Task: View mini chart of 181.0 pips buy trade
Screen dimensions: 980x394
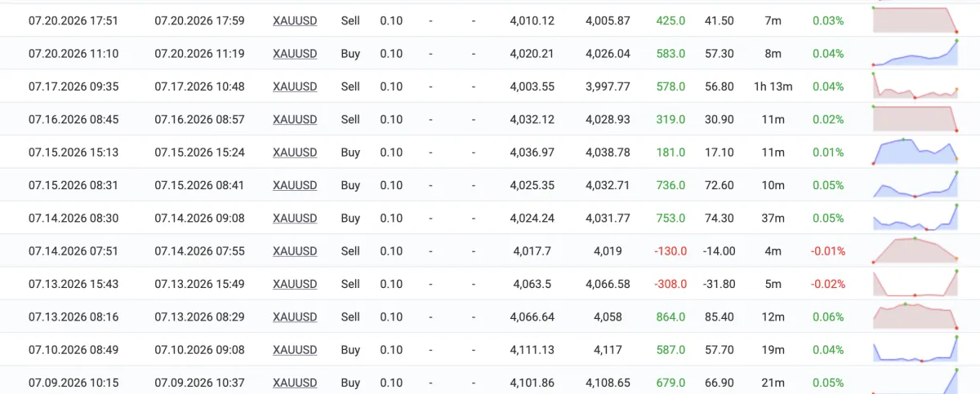Action: pos(915,152)
